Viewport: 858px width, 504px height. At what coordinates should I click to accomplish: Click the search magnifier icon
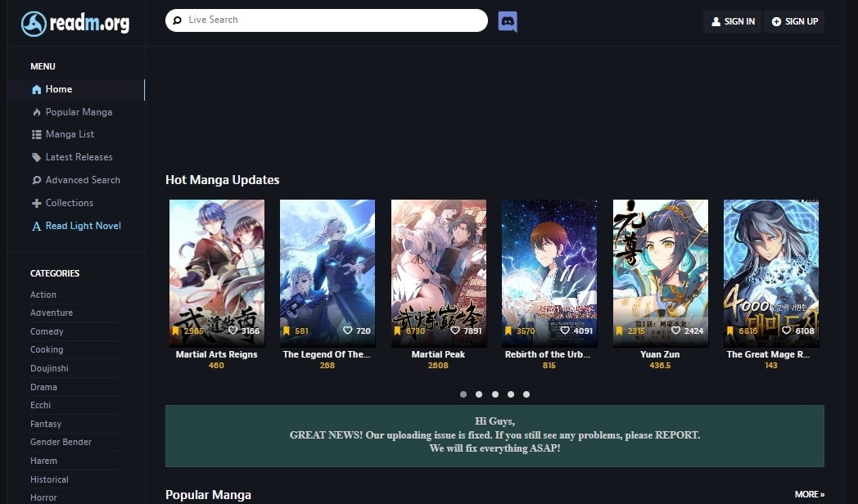point(178,20)
